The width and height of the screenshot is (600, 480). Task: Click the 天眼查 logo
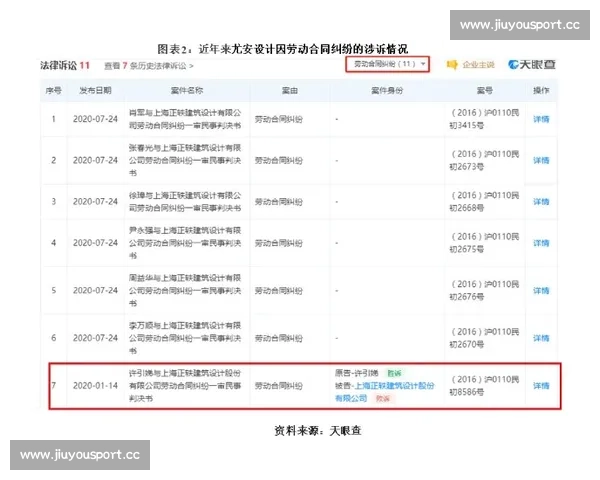(x=532, y=64)
